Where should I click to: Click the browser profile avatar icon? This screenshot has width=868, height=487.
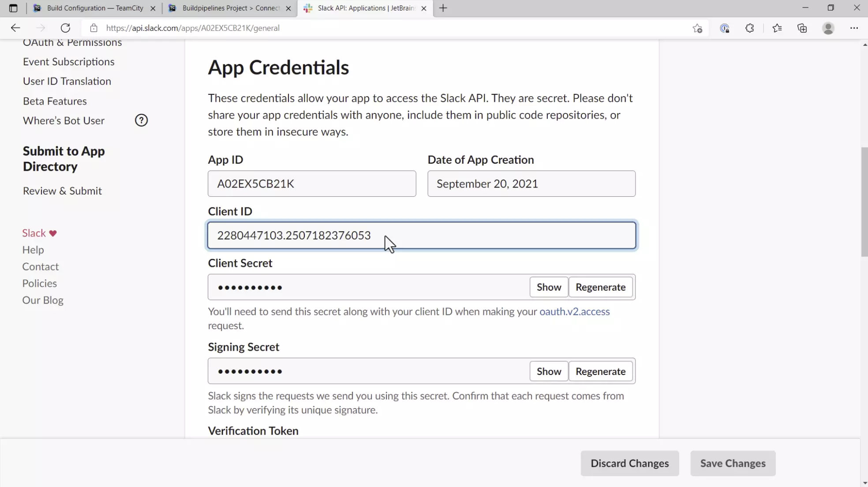pyautogui.click(x=828, y=28)
